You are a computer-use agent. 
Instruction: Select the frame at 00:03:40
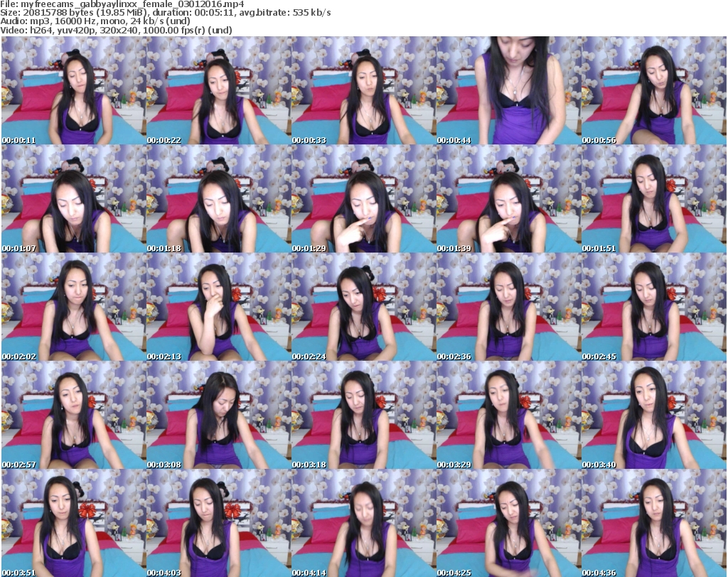(653, 415)
